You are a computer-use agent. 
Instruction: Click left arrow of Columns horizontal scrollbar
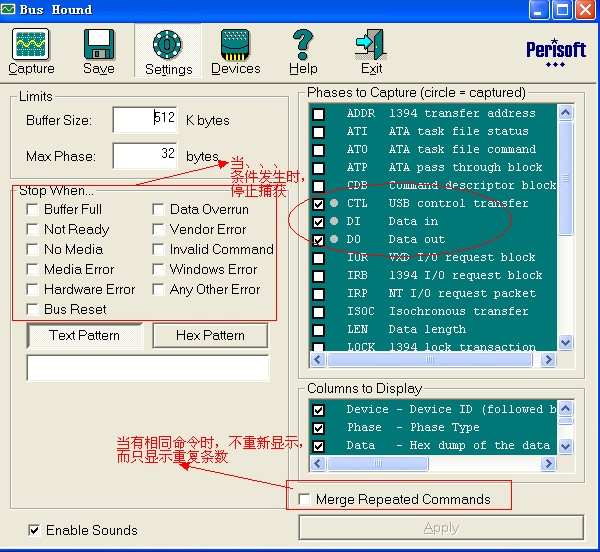(x=318, y=463)
